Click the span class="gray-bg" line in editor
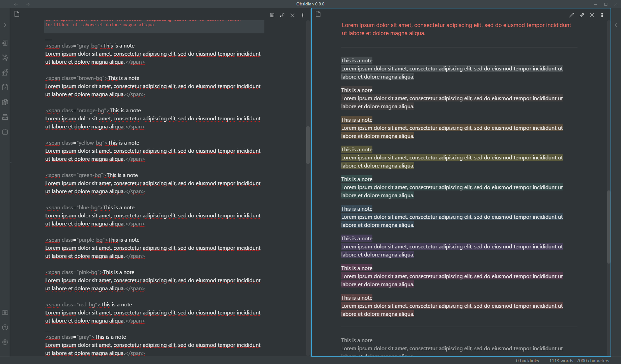 [90, 46]
